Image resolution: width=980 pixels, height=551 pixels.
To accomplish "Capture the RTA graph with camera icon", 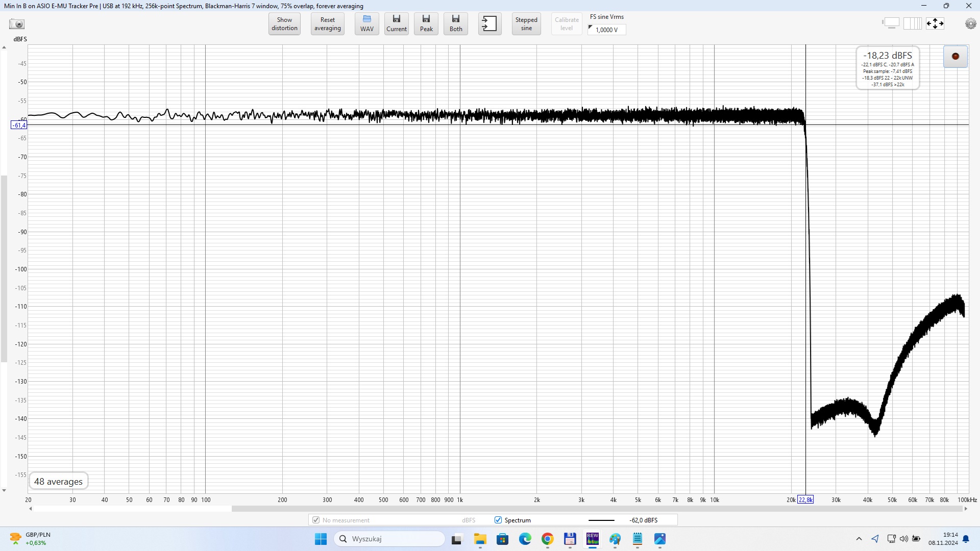I will tap(17, 24).
